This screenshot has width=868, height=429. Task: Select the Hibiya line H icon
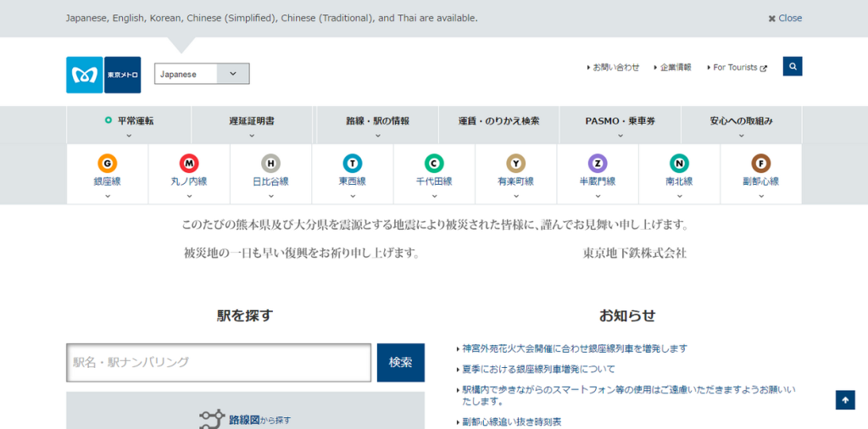pos(270,164)
